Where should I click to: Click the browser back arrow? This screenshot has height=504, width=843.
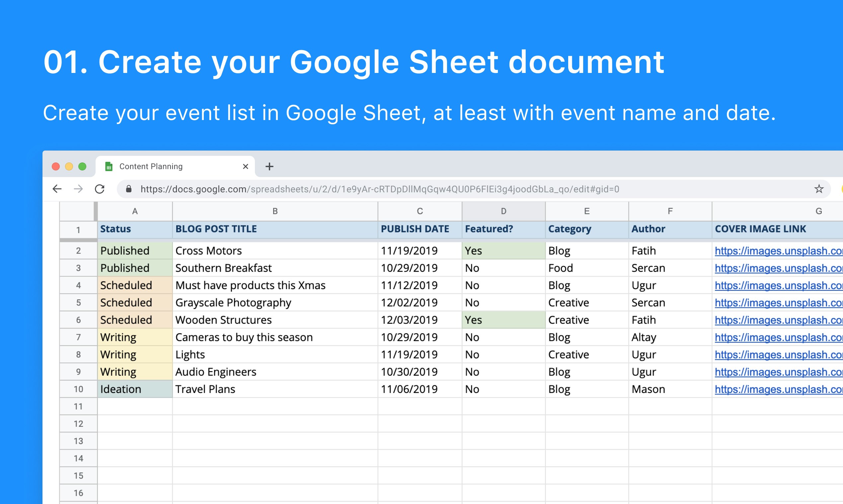click(57, 189)
